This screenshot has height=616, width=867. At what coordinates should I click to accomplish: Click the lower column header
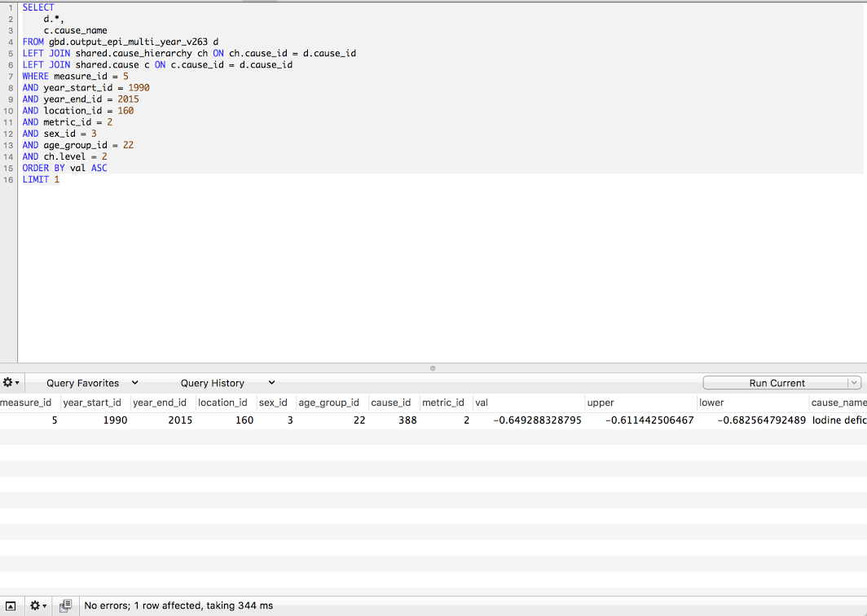[752, 403]
